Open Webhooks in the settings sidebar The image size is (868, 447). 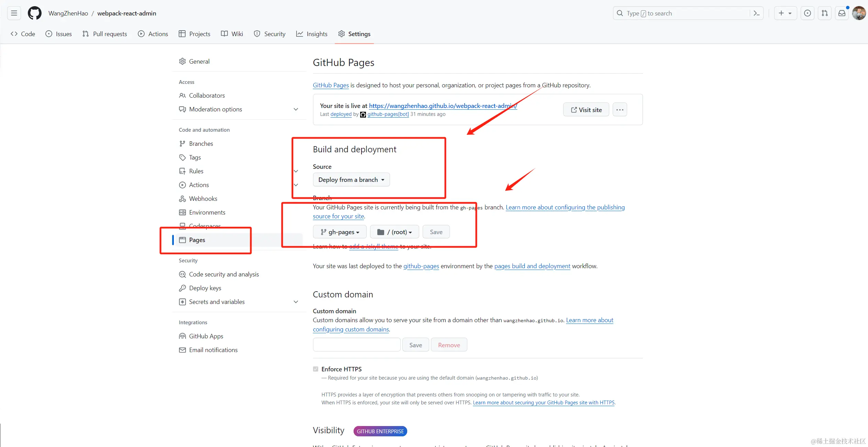tap(203, 199)
